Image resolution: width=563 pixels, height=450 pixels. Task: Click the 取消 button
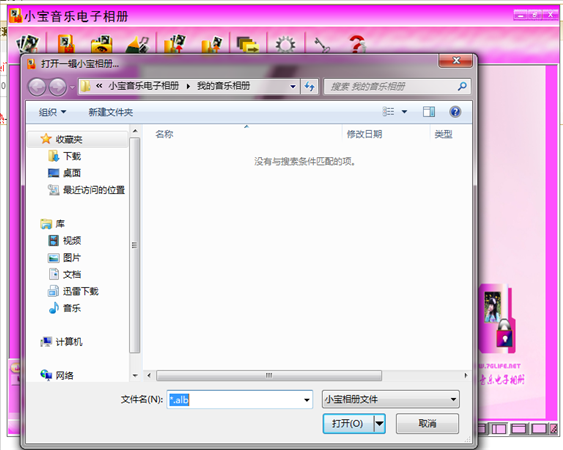point(427,424)
